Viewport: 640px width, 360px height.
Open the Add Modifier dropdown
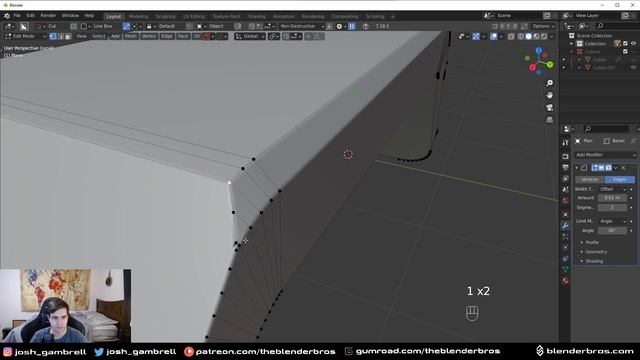[x=605, y=155]
